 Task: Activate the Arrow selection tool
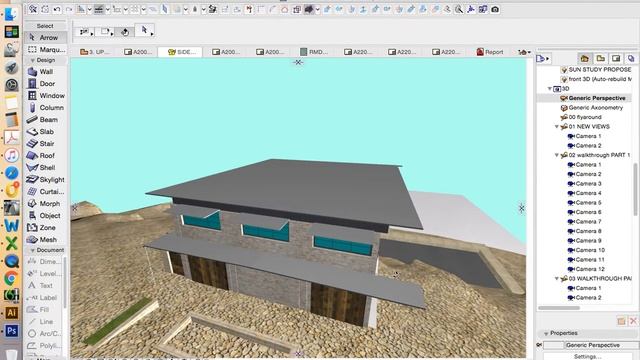(x=45, y=38)
